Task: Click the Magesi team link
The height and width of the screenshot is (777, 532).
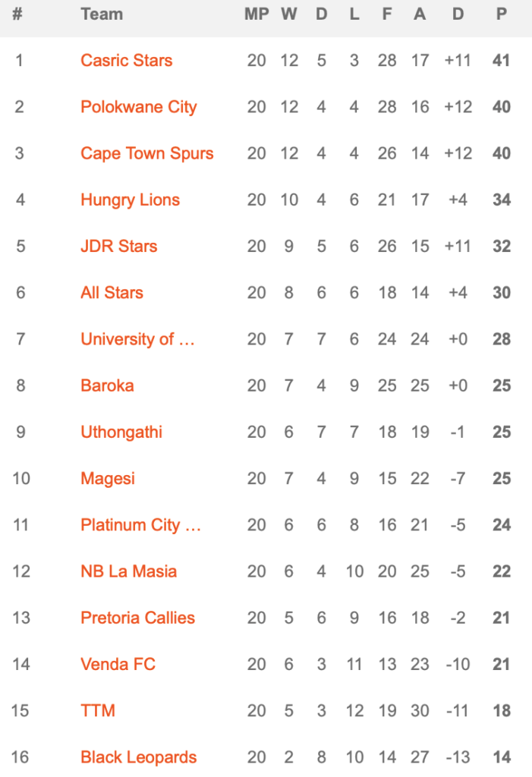Action: click(x=108, y=479)
